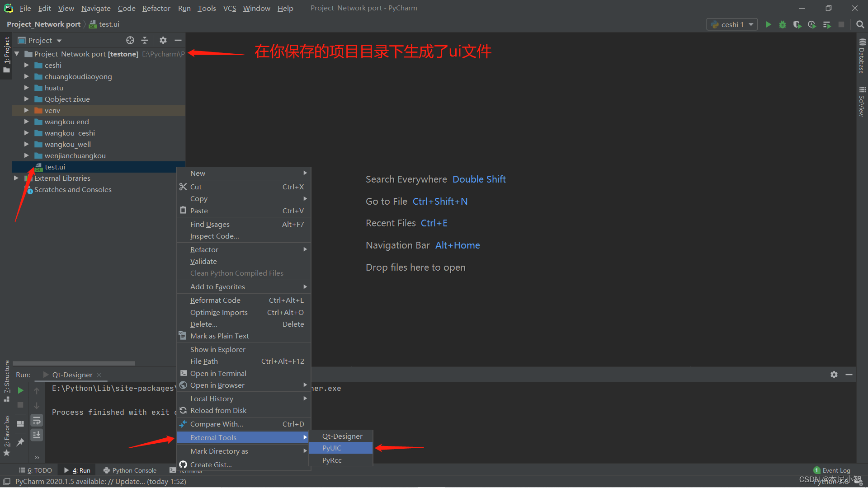Toggle soft-wrap in Run console

pyautogui.click(x=37, y=420)
